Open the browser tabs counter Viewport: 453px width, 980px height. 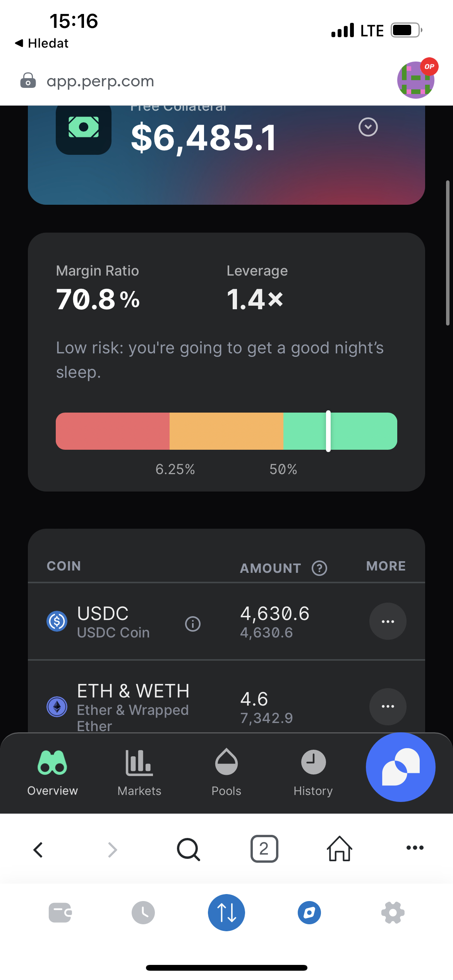tap(264, 849)
